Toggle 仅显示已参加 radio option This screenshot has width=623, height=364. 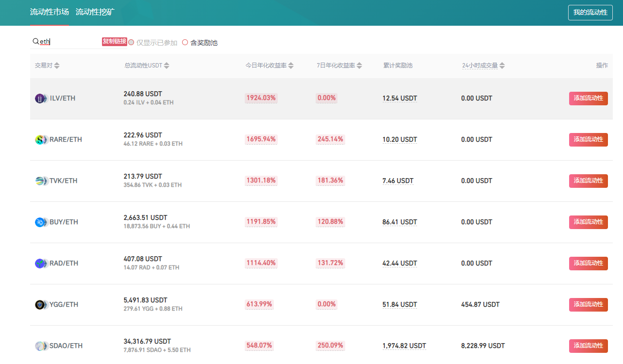pos(131,42)
